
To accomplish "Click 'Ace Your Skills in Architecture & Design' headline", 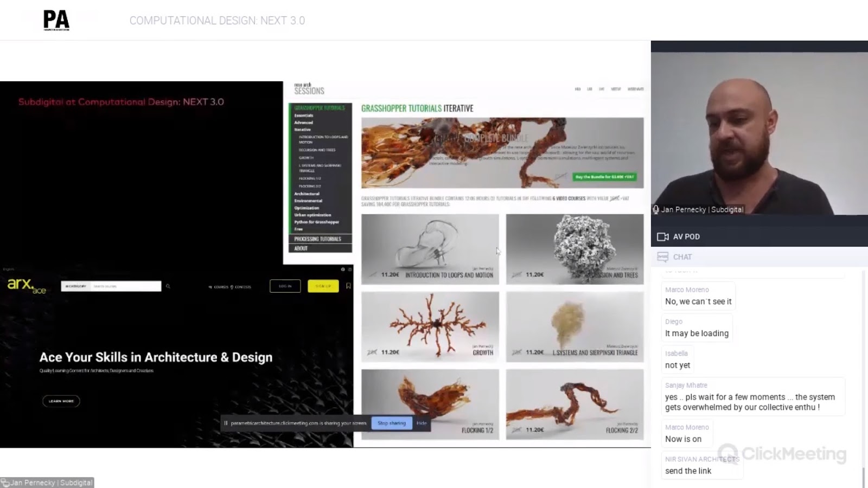I will (x=156, y=357).
